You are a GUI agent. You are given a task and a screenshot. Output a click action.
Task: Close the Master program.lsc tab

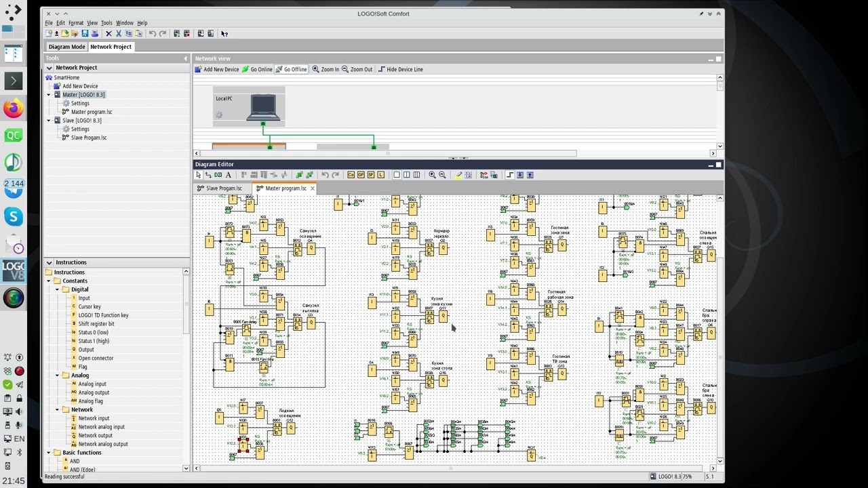tap(313, 188)
